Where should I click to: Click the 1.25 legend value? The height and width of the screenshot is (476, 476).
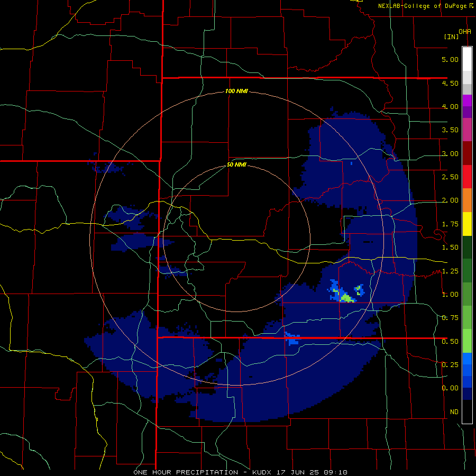[450, 271]
